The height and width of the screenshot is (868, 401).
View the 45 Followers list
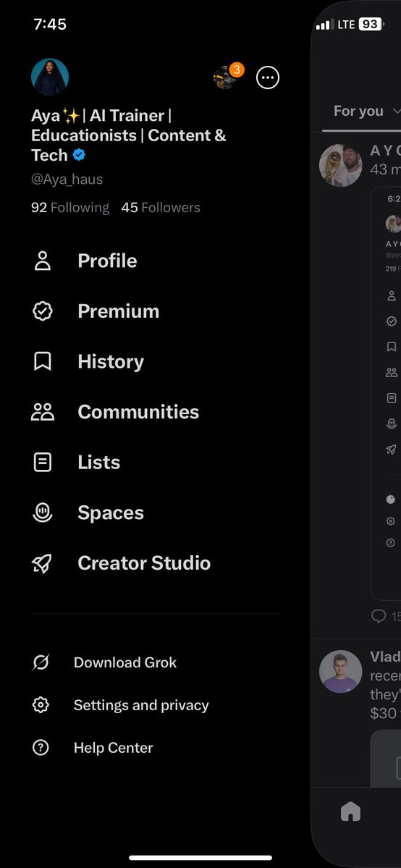(161, 208)
